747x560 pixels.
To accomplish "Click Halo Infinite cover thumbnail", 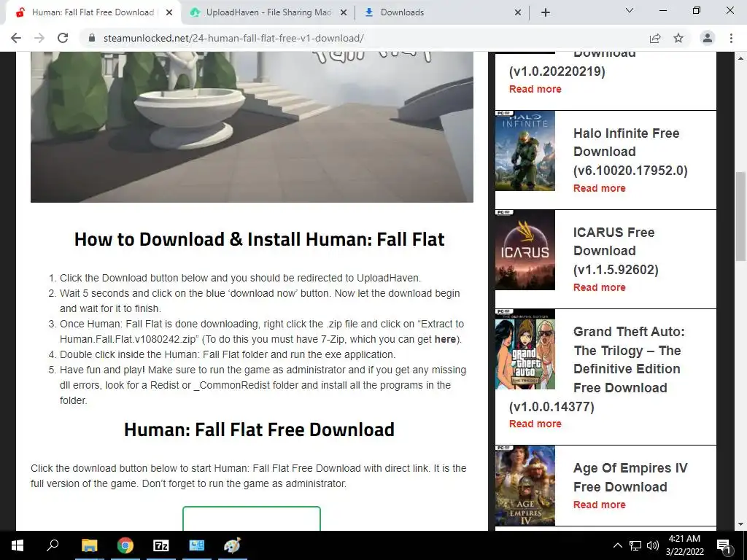I will 525,150.
